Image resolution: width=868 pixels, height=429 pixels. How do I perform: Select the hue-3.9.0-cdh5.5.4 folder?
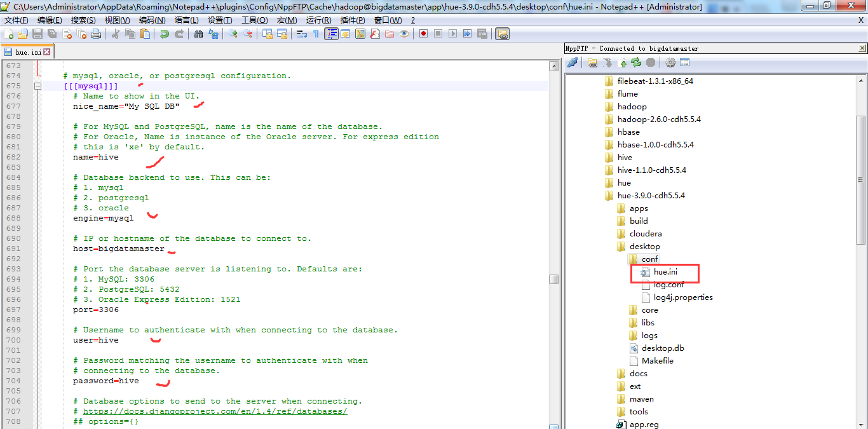click(651, 196)
